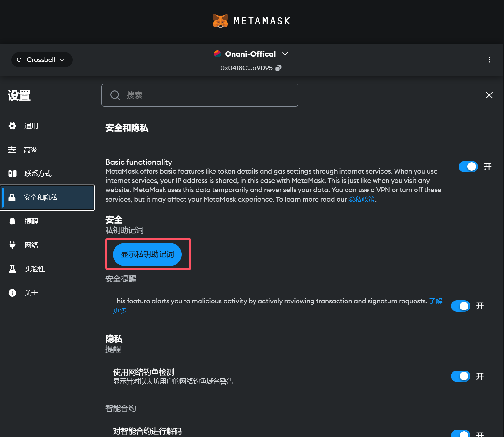Image resolution: width=504 pixels, height=437 pixels.
Task: Click the book icon for Contacts
Action: coord(12,174)
